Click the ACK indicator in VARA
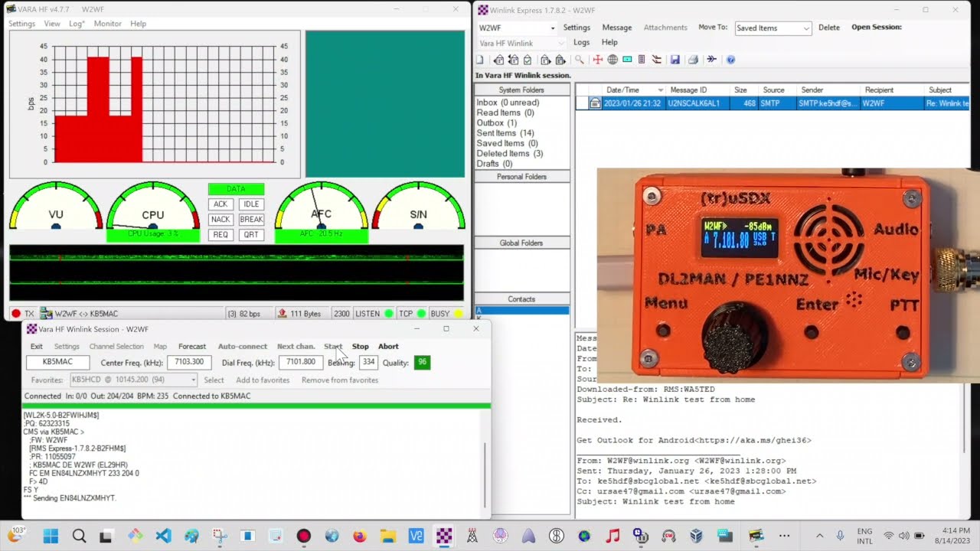The height and width of the screenshot is (551, 980). click(220, 204)
